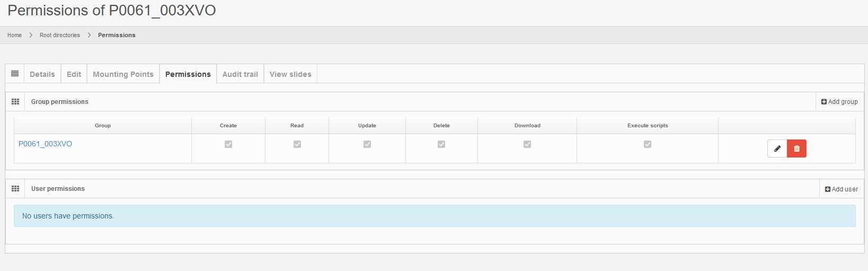Switch to the Audit trail tab
This screenshot has width=868, height=271.
click(x=240, y=74)
